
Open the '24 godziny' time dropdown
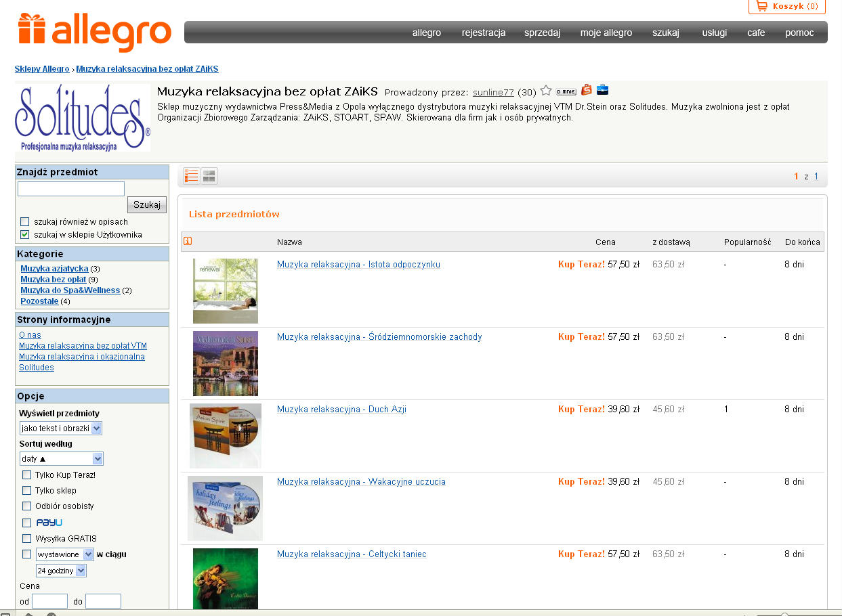click(x=62, y=571)
